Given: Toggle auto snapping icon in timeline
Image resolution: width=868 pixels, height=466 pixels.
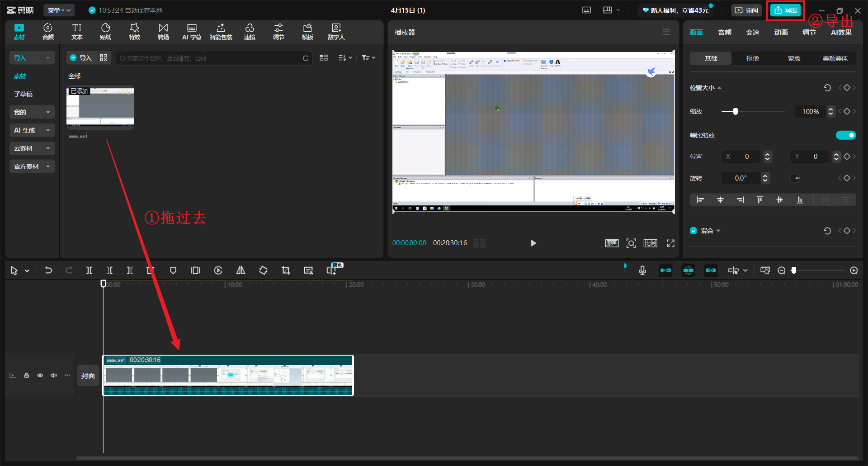Looking at the screenshot, I should click(x=688, y=270).
